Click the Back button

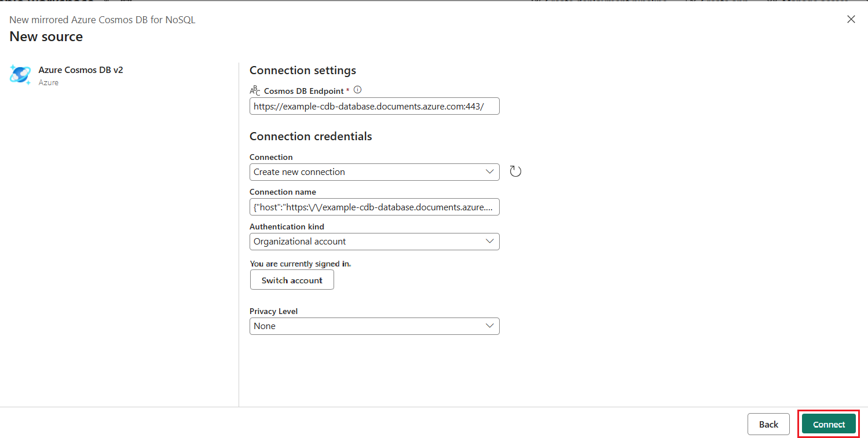point(768,424)
